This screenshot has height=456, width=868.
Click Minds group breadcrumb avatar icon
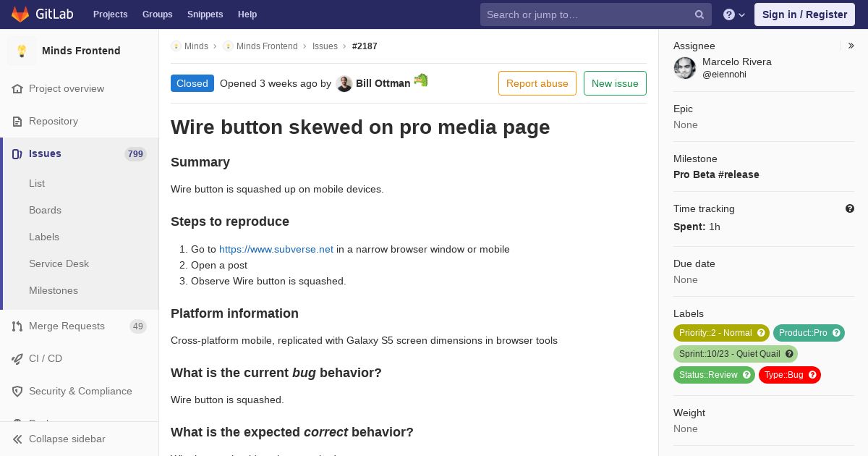pos(176,46)
